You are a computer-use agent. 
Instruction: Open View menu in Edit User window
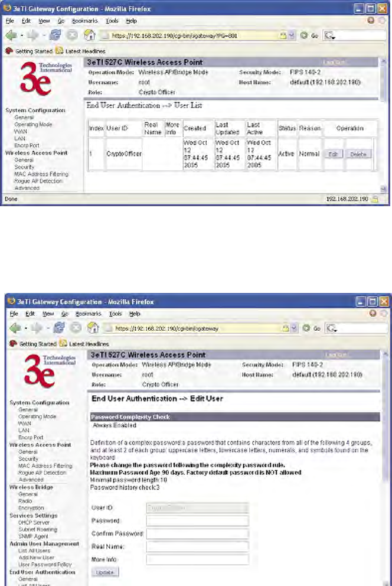pos(48,314)
